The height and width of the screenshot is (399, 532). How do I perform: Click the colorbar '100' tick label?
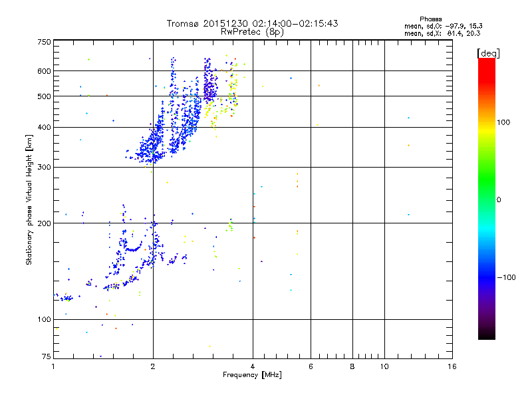[503, 122]
